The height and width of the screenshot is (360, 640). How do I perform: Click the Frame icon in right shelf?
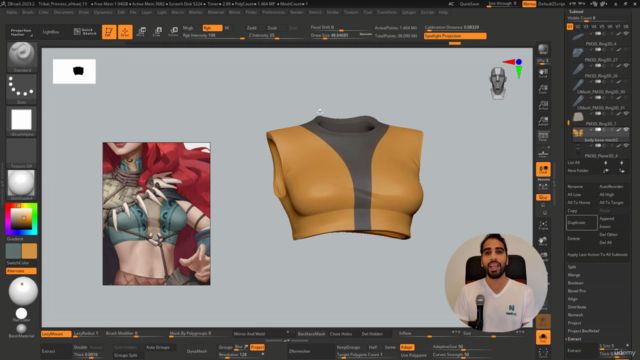543,225
